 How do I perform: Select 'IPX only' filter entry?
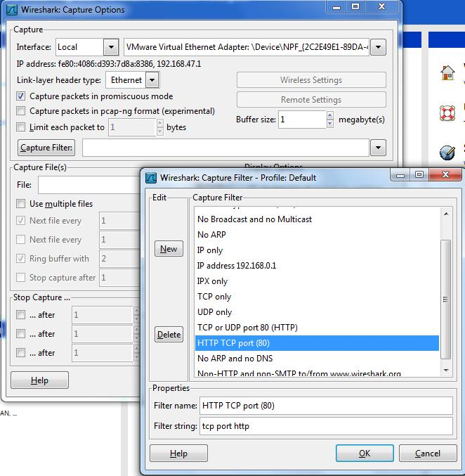pyautogui.click(x=317, y=281)
